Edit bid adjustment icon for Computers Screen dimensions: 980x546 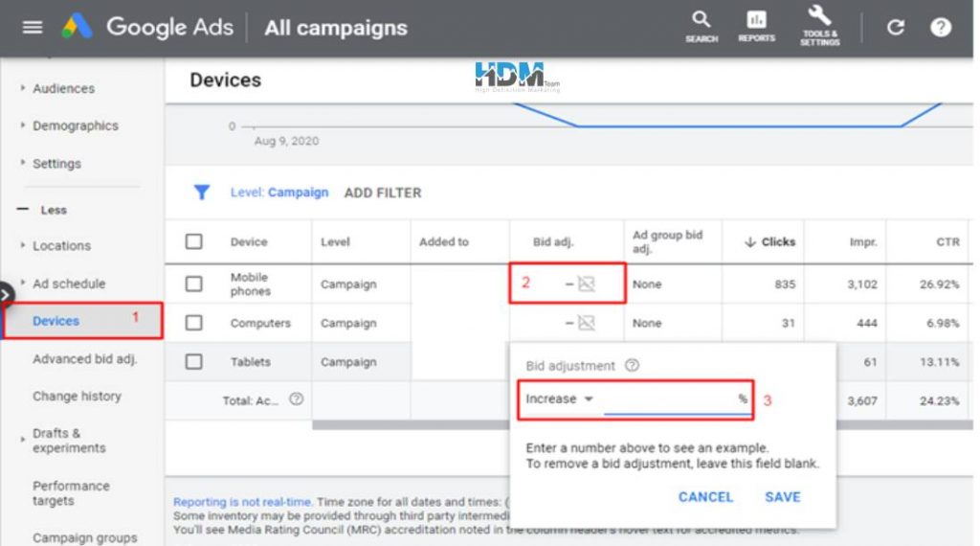coord(587,323)
